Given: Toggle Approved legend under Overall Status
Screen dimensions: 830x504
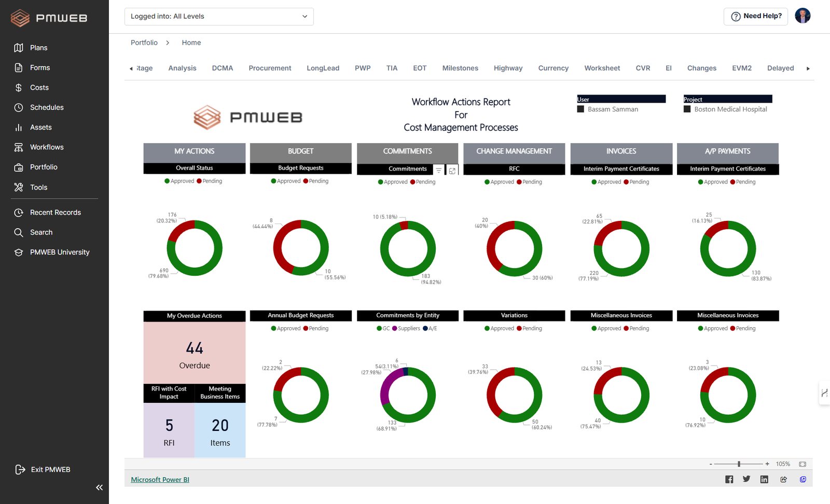Looking at the screenshot, I should click(x=179, y=181).
